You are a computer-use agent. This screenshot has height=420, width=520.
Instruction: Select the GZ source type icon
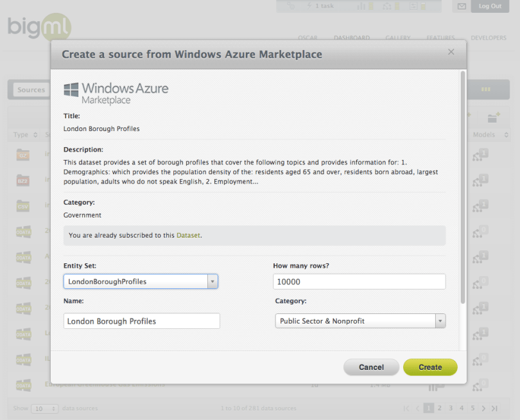[x=23, y=154]
